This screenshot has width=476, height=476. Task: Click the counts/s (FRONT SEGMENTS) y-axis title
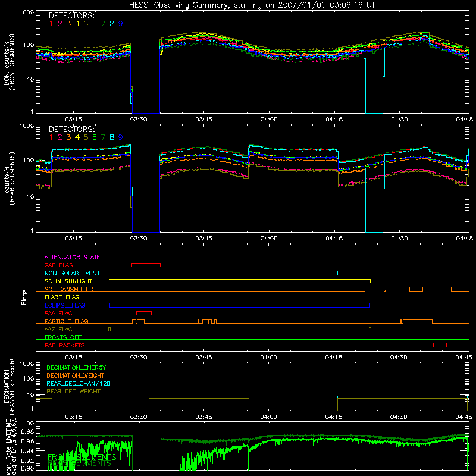point(10,62)
